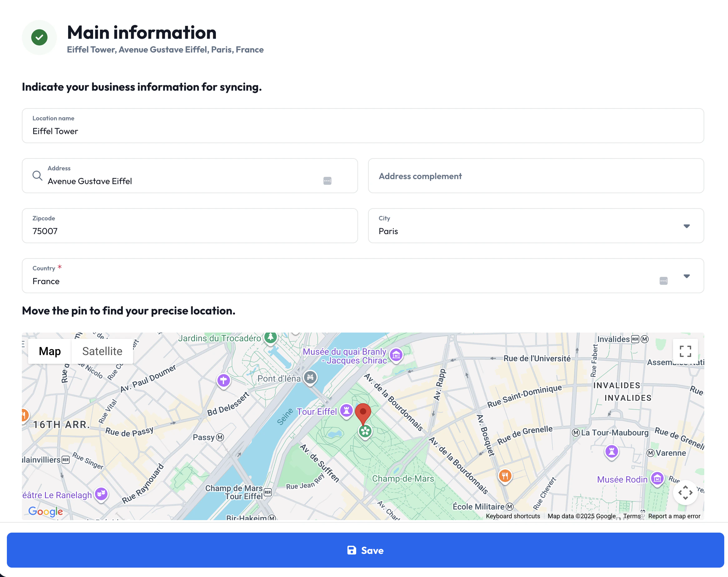Click the Théâtre Le Ranelagh marker

click(x=101, y=494)
